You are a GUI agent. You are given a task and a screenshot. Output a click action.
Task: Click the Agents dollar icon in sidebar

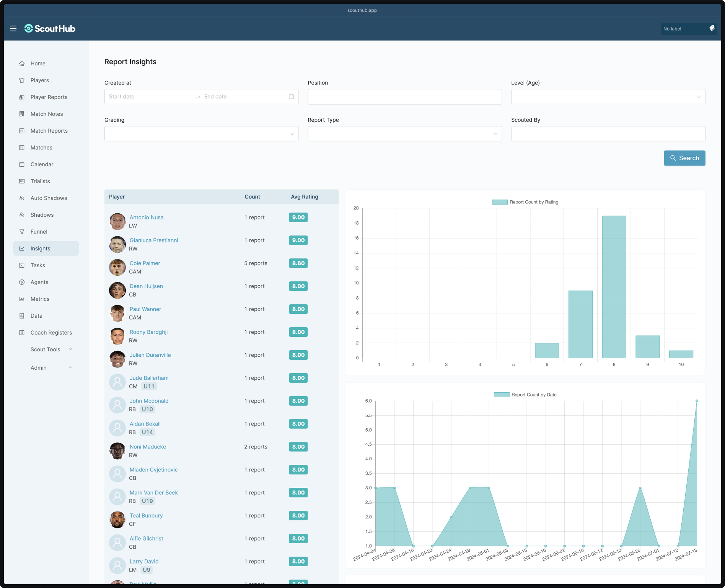(x=22, y=282)
